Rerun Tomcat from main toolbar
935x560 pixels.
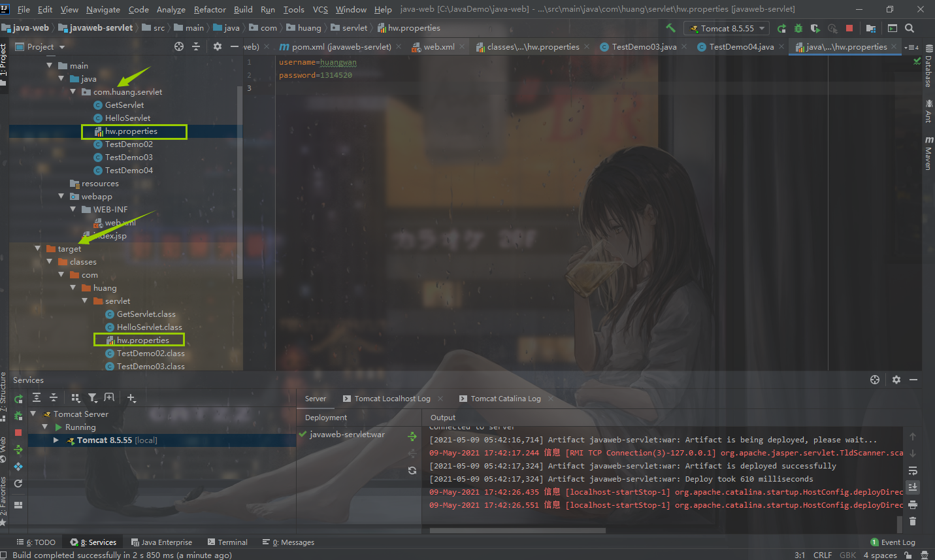pyautogui.click(x=781, y=28)
